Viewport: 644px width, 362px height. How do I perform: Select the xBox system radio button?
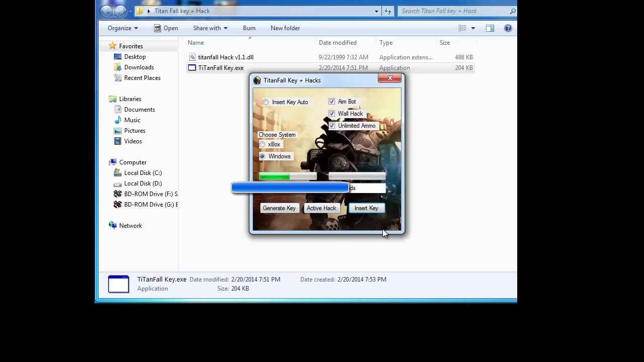262,144
